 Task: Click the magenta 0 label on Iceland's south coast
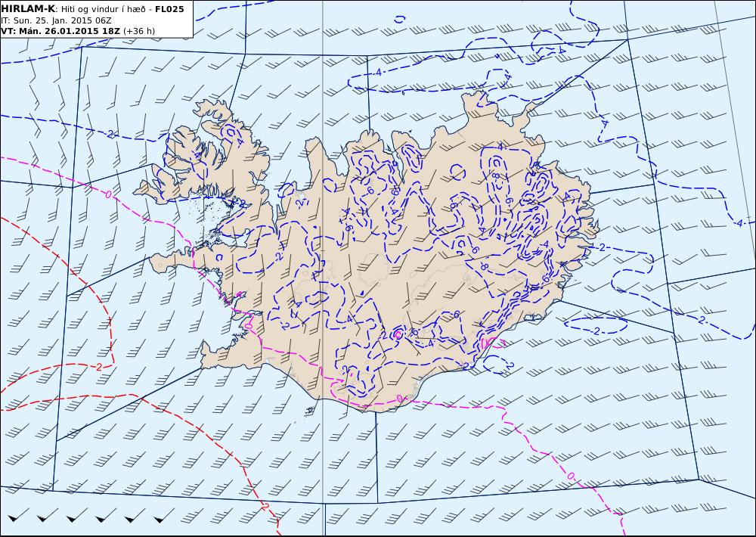click(x=399, y=399)
